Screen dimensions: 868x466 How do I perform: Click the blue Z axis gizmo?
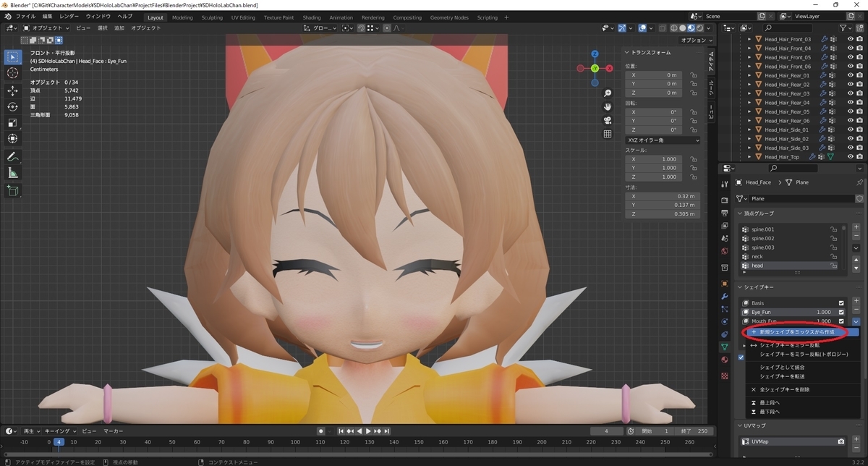pyautogui.click(x=595, y=54)
